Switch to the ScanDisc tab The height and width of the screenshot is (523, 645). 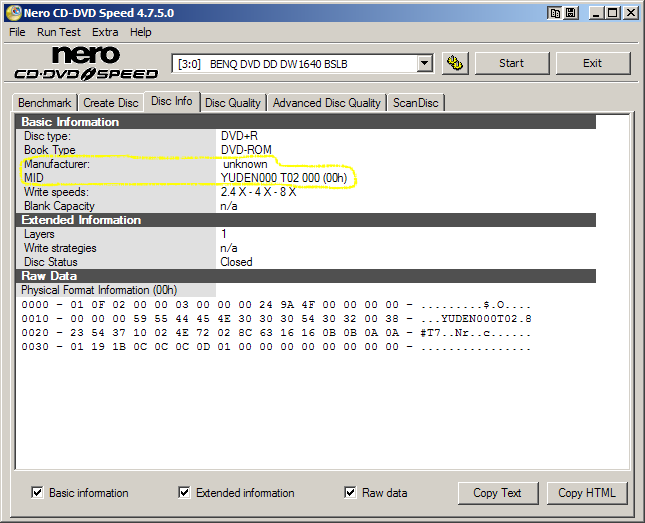415,103
